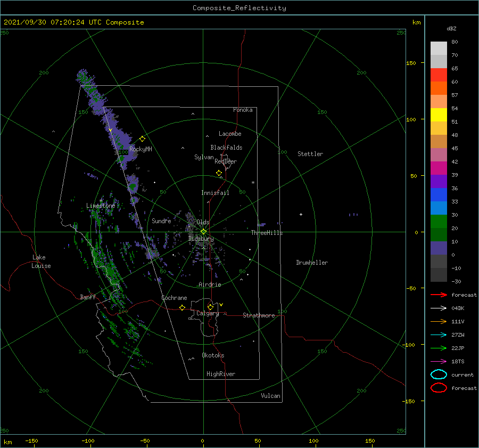The height and width of the screenshot is (448, 479).
Task: Click the Sundre town label
Action: point(161,221)
